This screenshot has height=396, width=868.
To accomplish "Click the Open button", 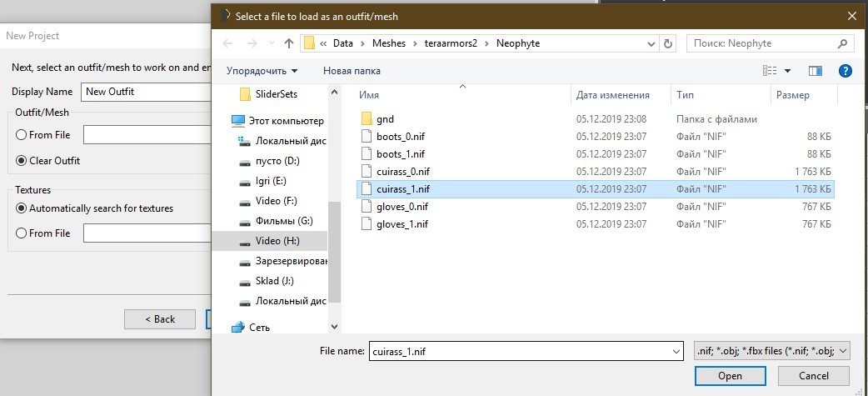I will (x=730, y=376).
